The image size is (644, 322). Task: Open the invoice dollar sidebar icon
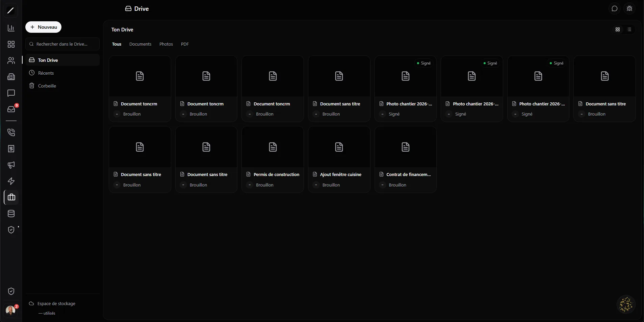pos(11,149)
